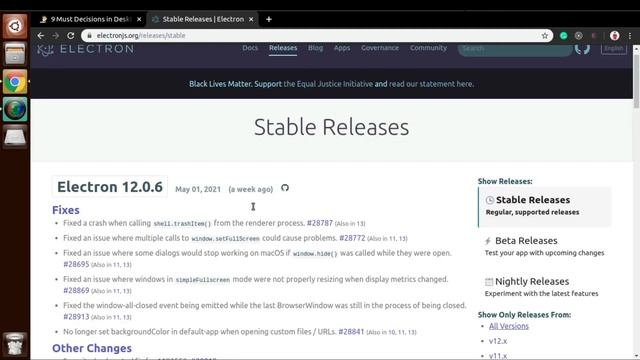Open pull request #28913
Screen dimensions: 640x360
pyautogui.click(x=76, y=316)
